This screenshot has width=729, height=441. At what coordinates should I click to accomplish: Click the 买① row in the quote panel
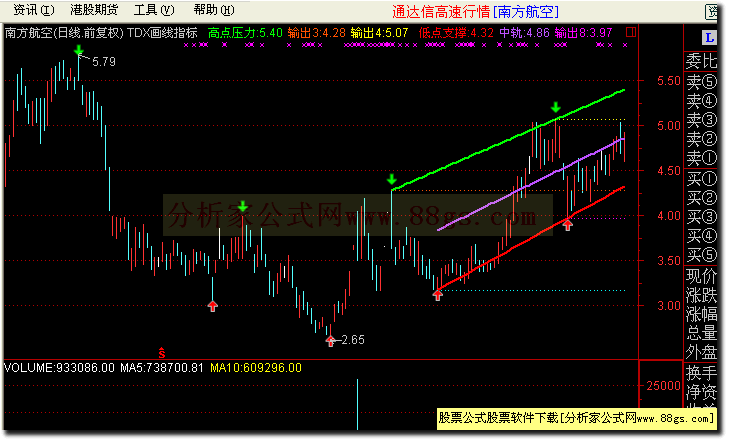coord(701,179)
